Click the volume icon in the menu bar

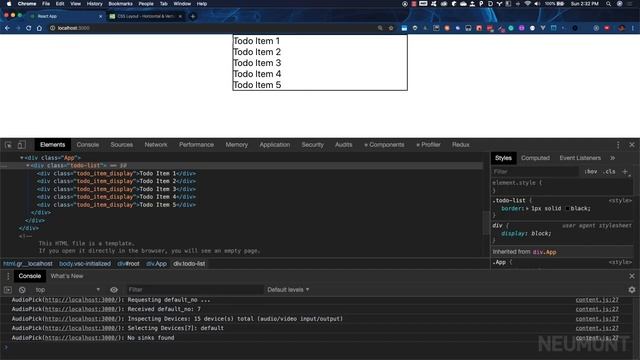(x=537, y=4)
